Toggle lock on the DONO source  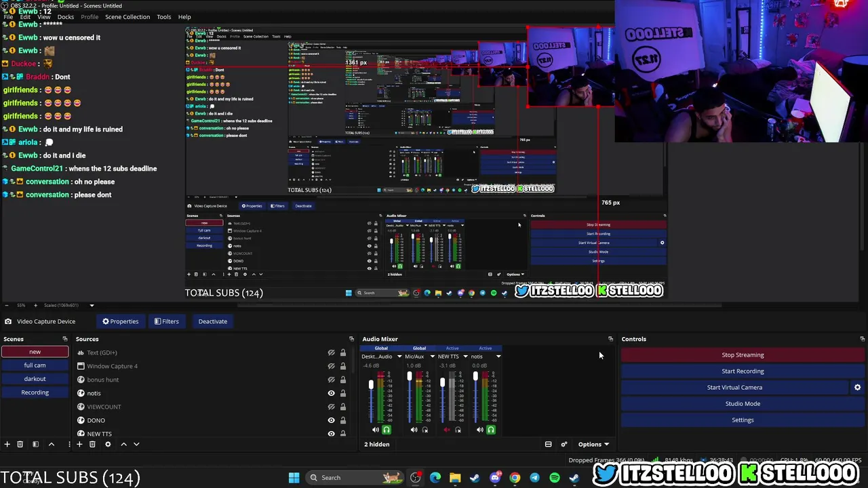pos(343,420)
